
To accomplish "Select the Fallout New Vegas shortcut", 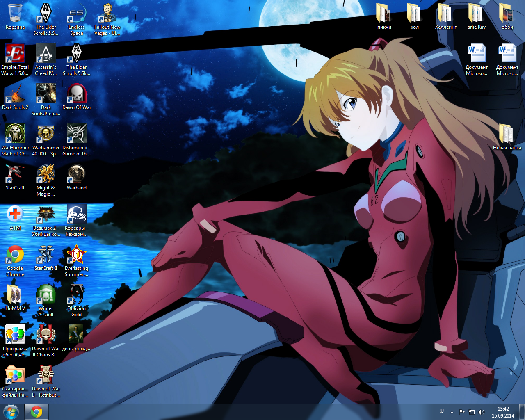I will pyautogui.click(x=107, y=19).
